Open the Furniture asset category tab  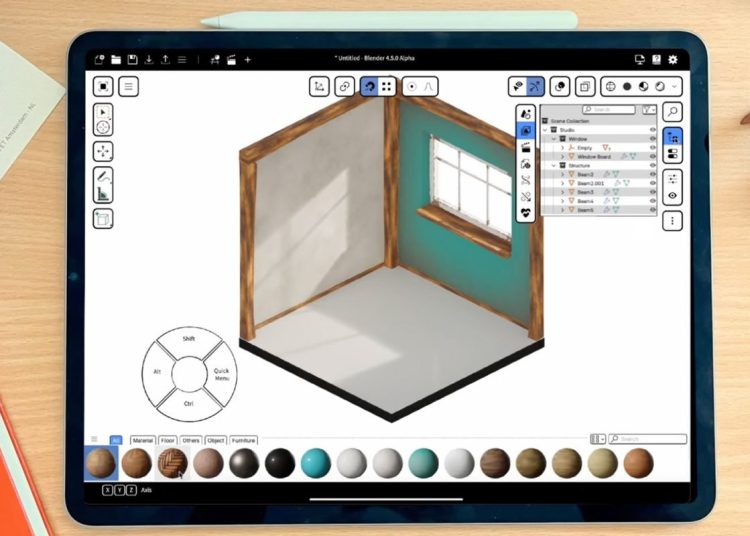pos(243,440)
